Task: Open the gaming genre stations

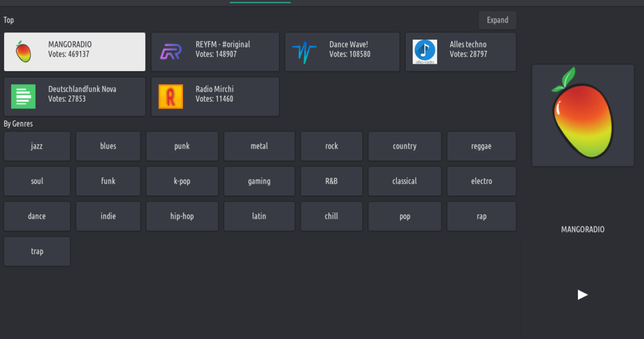Action: (x=259, y=181)
